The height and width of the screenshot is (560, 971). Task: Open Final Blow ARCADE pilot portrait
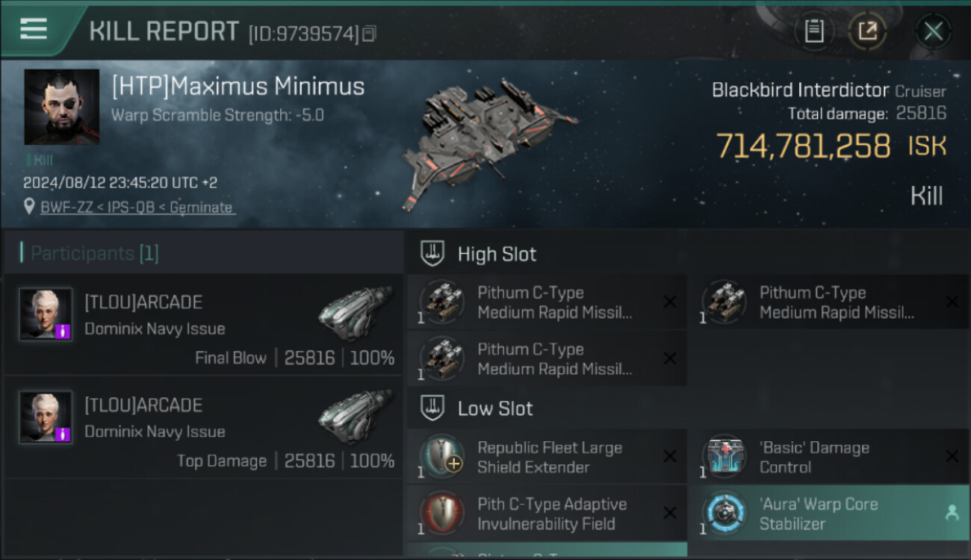point(46,314)
